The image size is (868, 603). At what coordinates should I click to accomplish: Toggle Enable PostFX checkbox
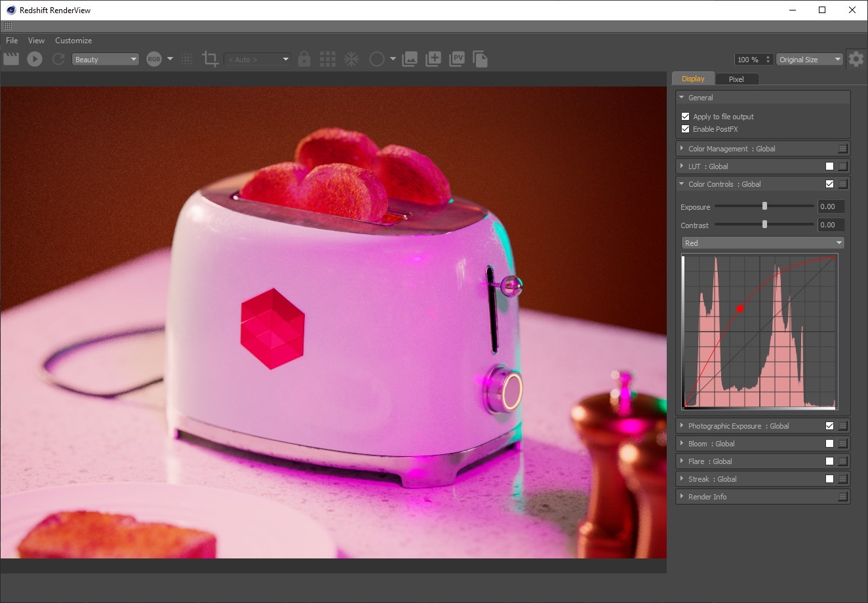pos(686,129)
